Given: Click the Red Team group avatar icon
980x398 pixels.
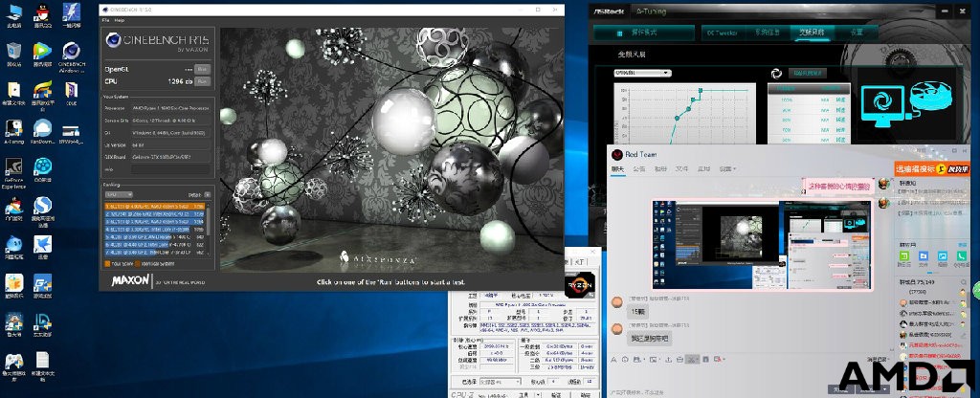Looking at the screenshot, I should 616,154.
